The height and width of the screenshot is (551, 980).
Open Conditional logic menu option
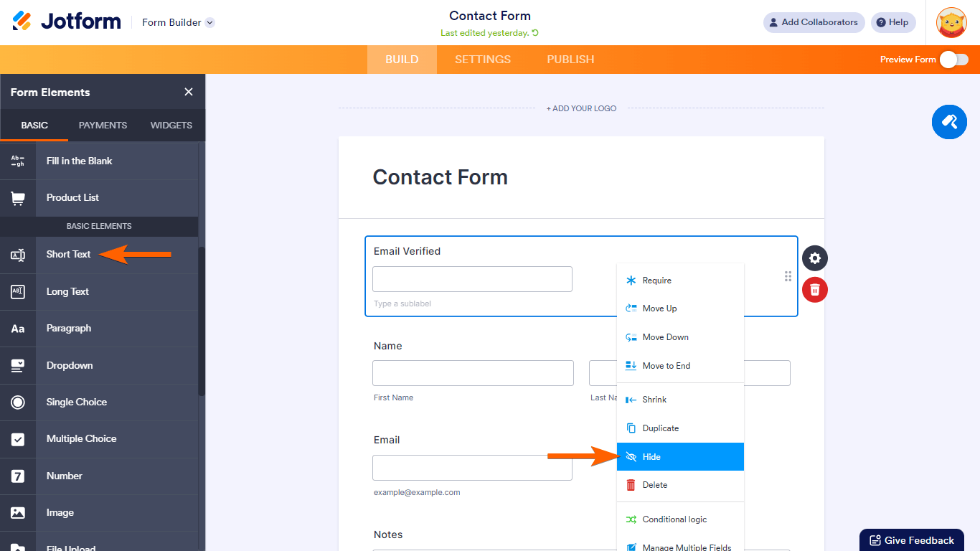679,519
